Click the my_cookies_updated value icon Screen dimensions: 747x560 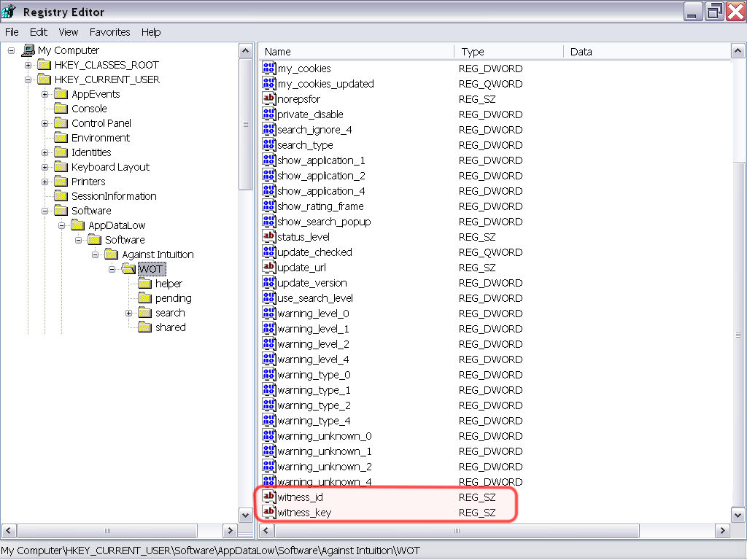click(268, 83)
